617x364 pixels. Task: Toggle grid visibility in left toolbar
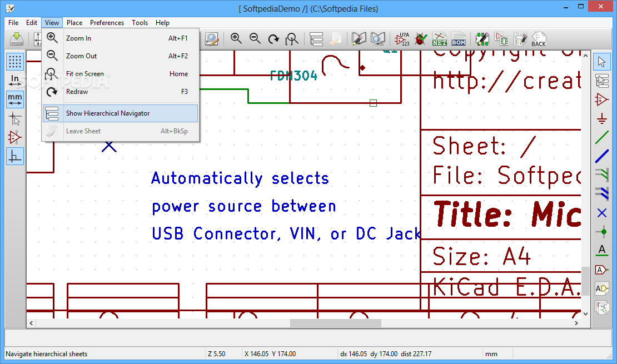(x=15, y=62)
